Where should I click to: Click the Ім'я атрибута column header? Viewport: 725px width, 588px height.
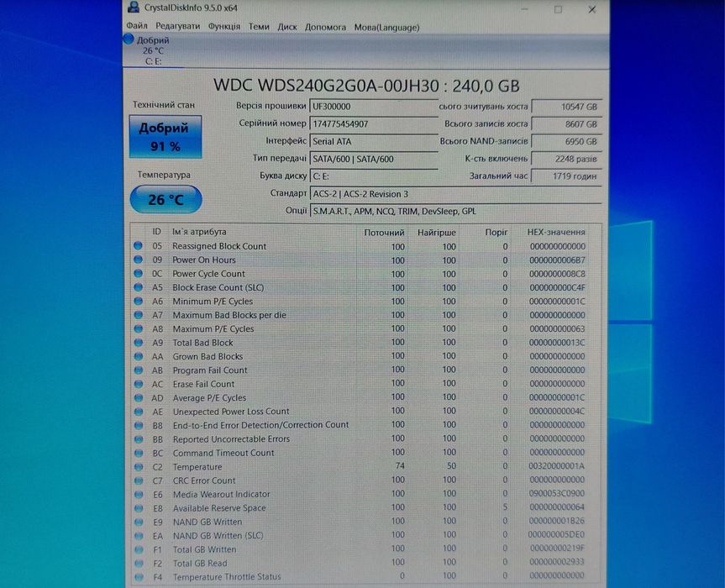tap(199, 232)
